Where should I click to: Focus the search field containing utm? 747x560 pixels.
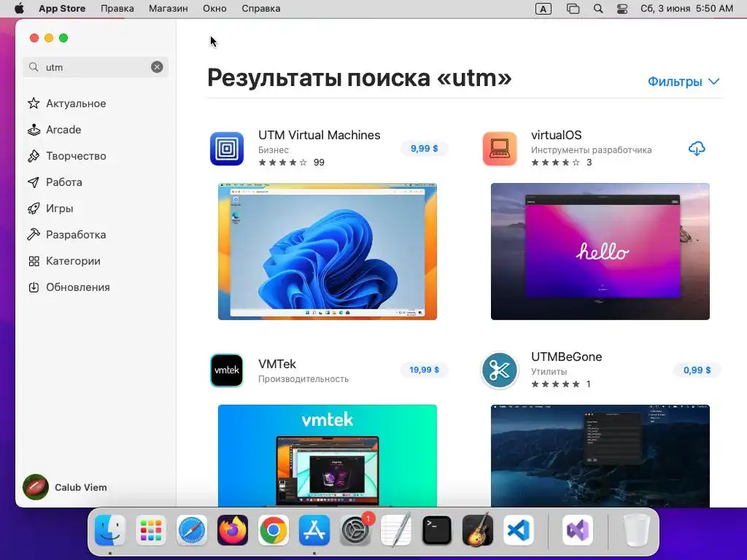pos(96,67)
